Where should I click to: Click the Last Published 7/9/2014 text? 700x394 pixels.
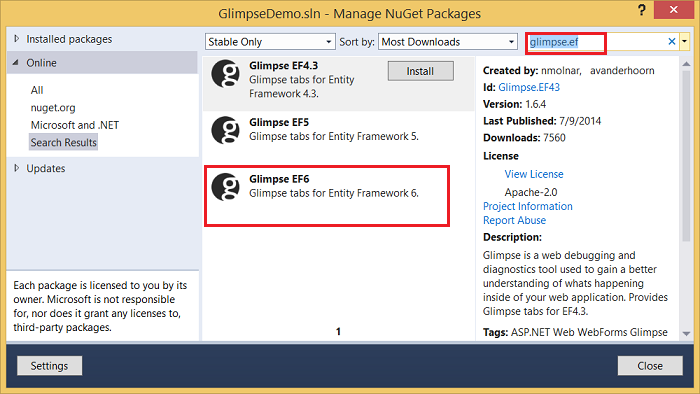pos(542,121)
